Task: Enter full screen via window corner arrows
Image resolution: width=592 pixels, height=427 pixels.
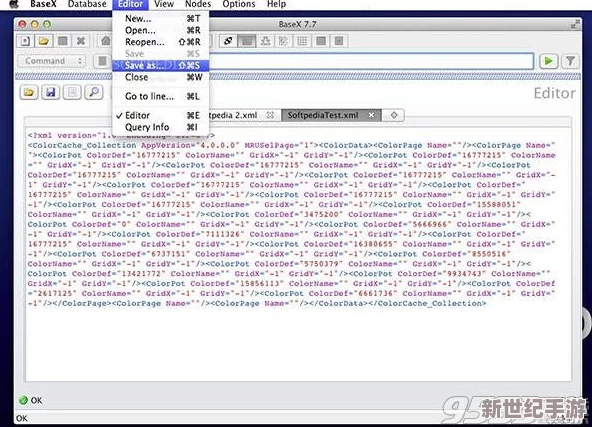Action: 575,25
